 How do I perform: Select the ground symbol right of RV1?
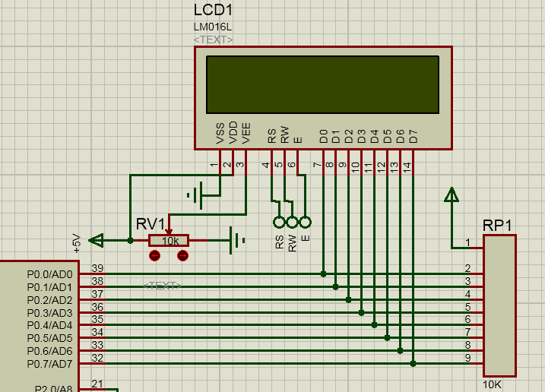238,241
